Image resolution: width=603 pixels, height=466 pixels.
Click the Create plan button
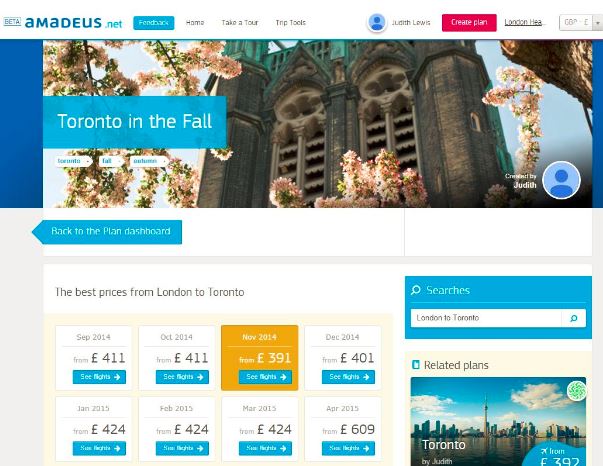469,23
